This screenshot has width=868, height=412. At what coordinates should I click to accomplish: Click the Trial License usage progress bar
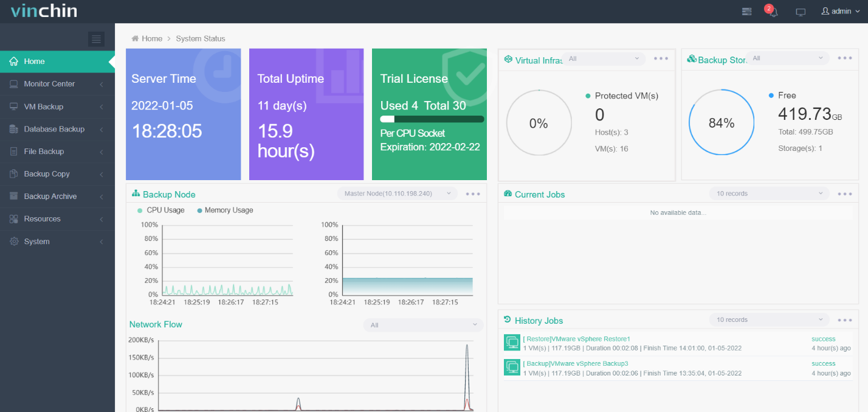tap(432, 119)
